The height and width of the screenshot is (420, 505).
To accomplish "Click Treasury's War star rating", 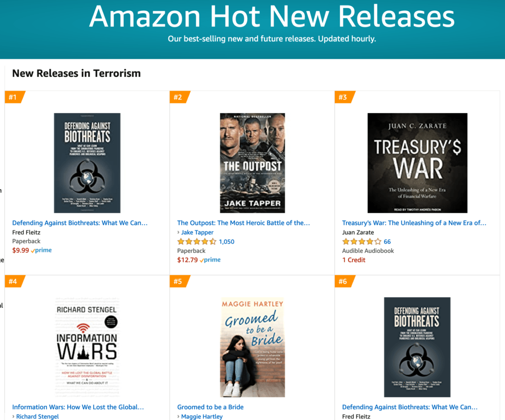I will [361, 242].
